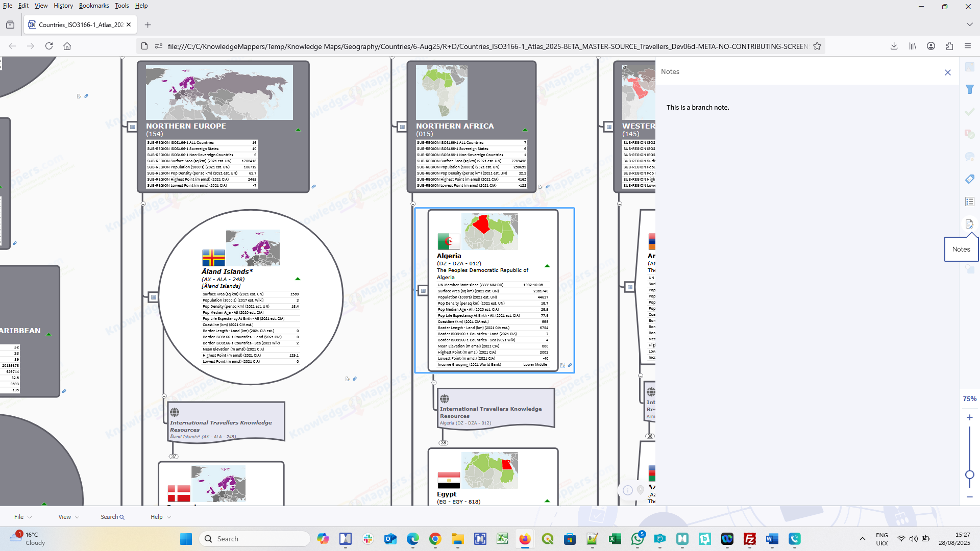This screenshot has width=980, height=551.
Task: Open the File dropdown in bottom toolbar
Action: click(22, 517)
